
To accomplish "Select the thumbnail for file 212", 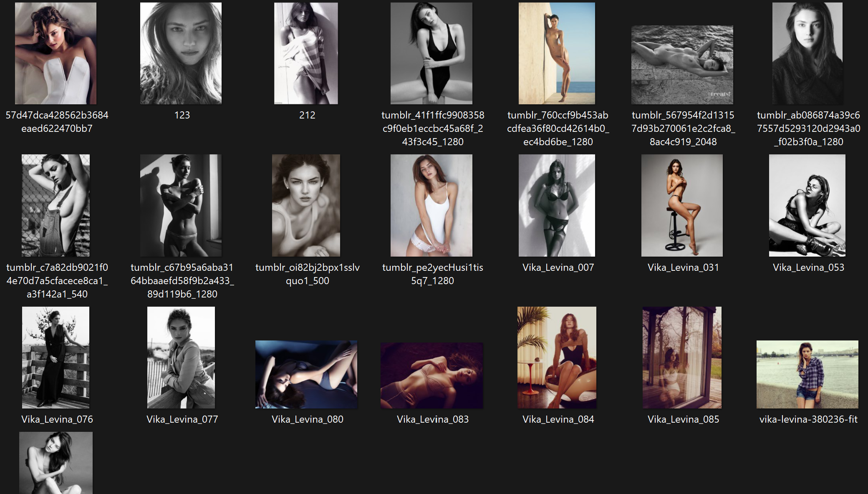I will 306,53.
